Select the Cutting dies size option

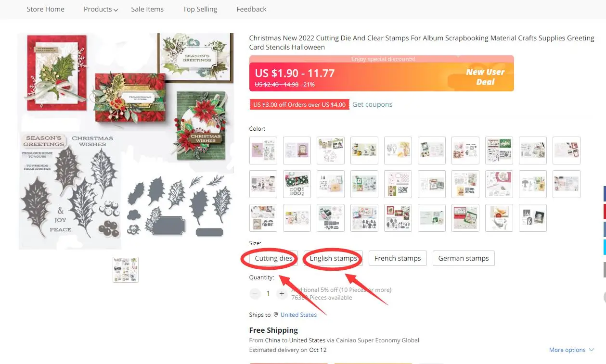pyautogui.click(x=273, y=258)
